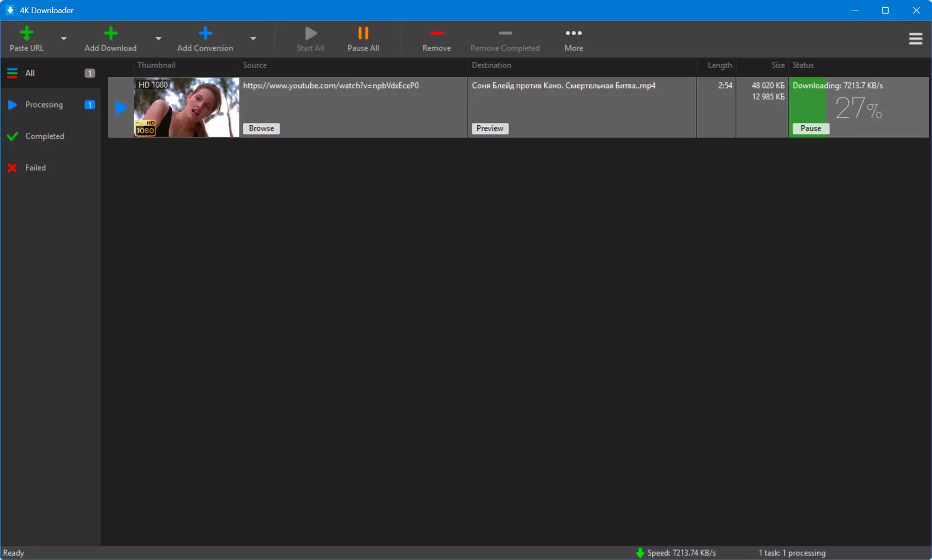Pause all downloads with Pause All

(x=363, y=39)
